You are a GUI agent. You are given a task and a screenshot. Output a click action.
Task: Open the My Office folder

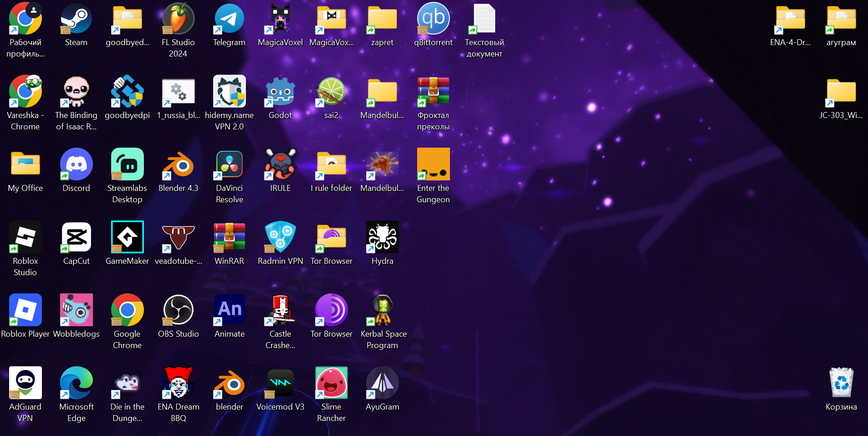point(25,164)
